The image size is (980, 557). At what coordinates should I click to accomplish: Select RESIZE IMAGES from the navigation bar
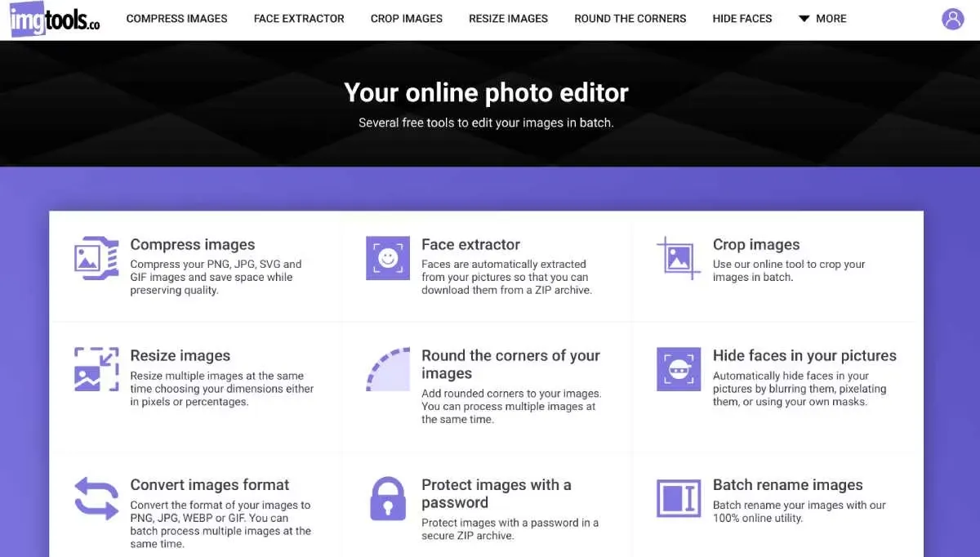point(508,19)
